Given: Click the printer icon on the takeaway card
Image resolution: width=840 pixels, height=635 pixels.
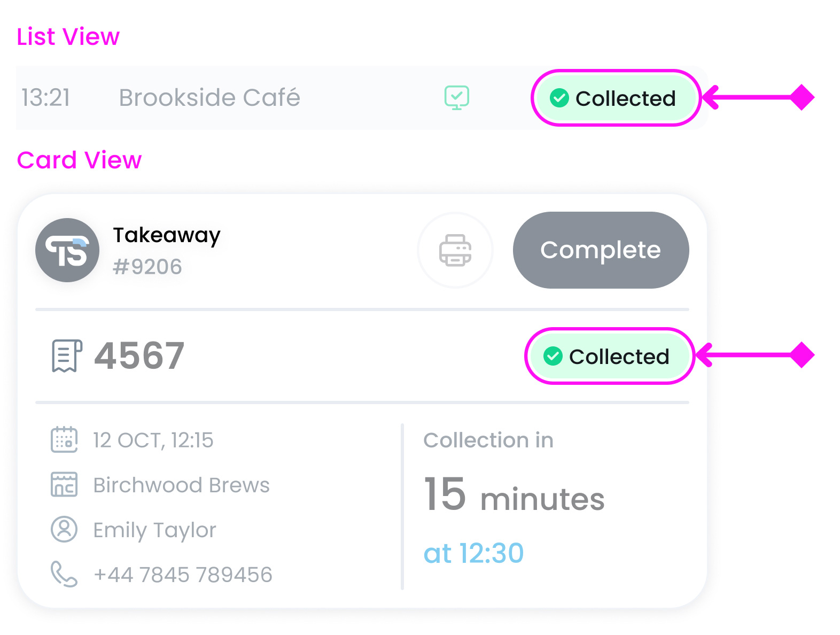Looking at the screenshot, I should 455,250.
